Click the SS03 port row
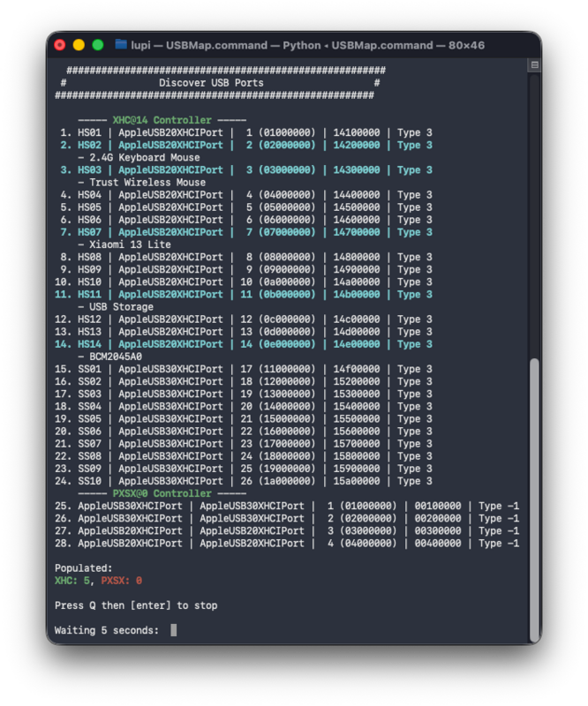 [244, 394]
